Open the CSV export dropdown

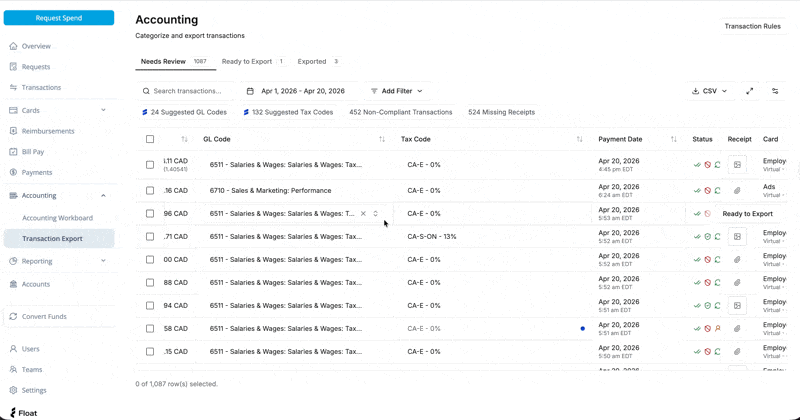pos(709,91)
